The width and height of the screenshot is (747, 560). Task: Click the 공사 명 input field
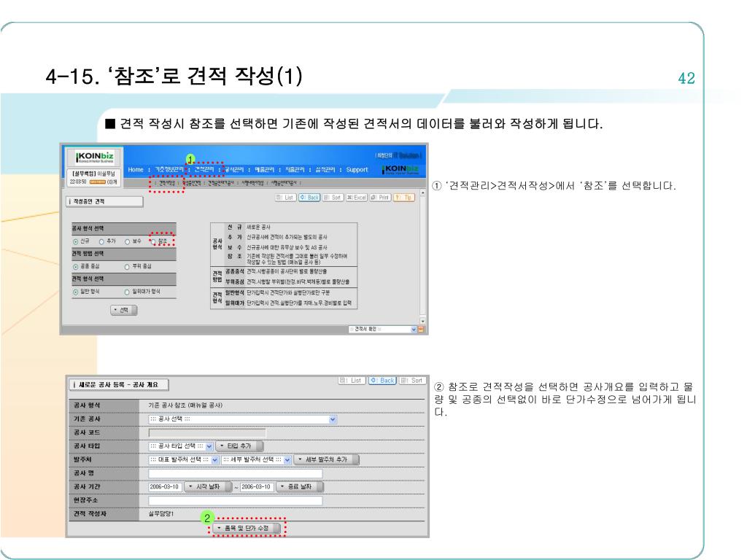236,474
